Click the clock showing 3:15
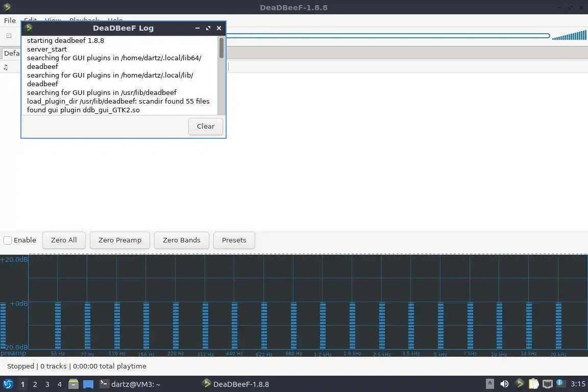This screenshot has height=392, width=588. tap(577, 384)
